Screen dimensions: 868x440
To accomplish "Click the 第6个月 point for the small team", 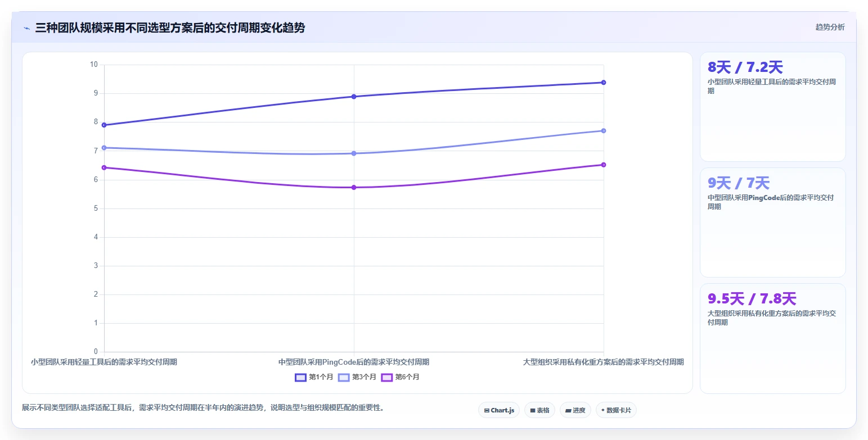I will [104, 167].
